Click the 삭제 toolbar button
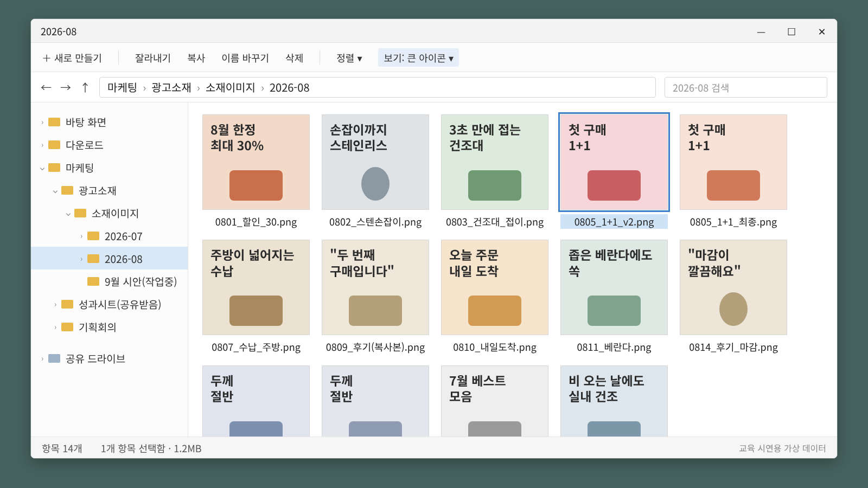Viewport: 868px width, 488px height. click(295, 57)
